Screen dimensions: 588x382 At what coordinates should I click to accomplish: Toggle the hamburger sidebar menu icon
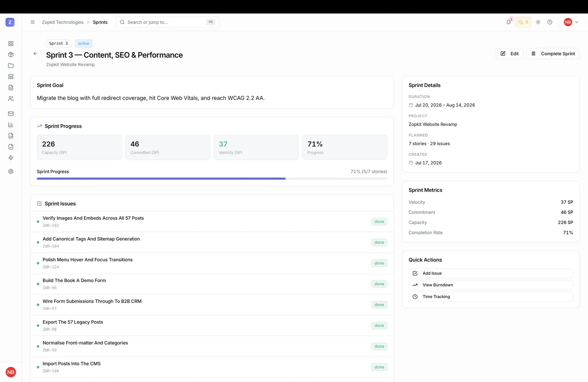[x=33, y=22]
